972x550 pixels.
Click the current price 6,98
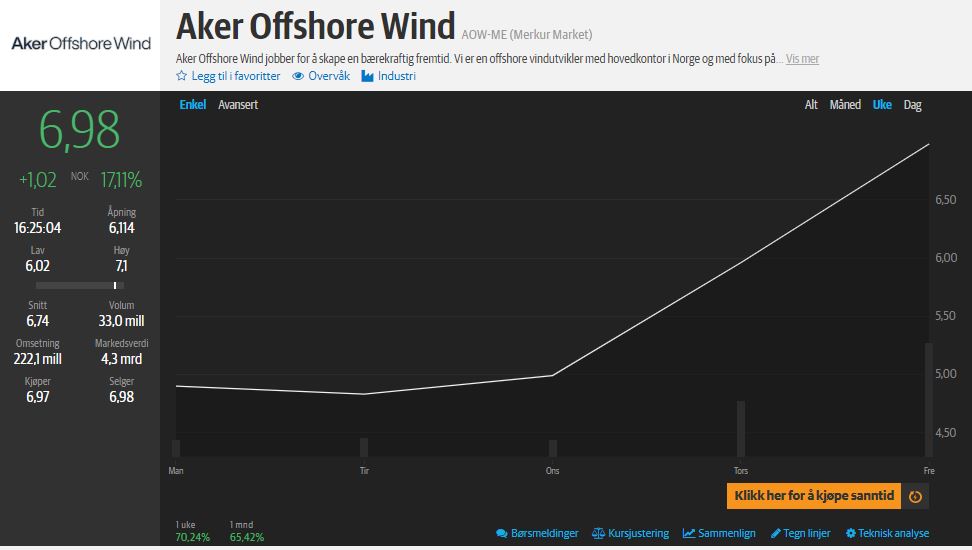point(79,130)
